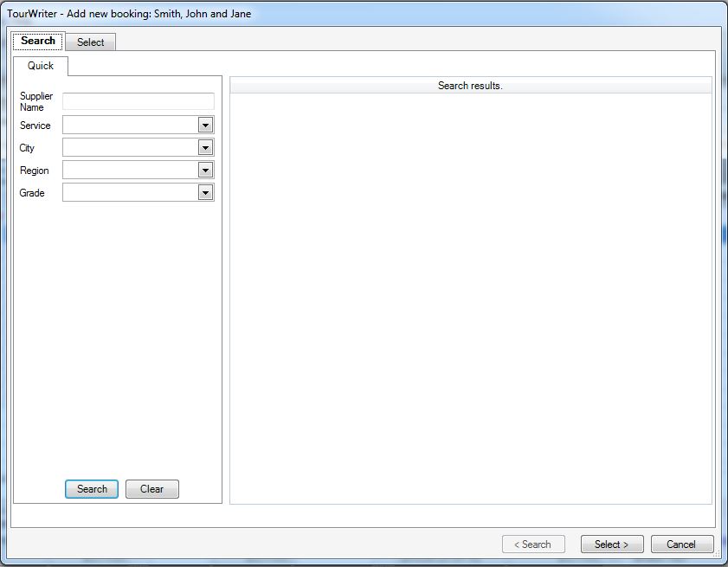Click the Supplier Name text field
Viewport: 728px width, 567px height.
(138, 101)
